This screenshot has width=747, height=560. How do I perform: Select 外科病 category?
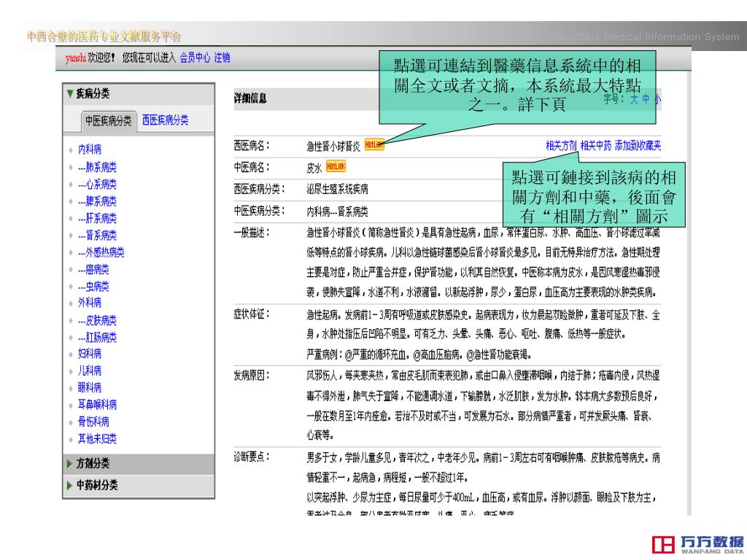[x=90, y=303]
